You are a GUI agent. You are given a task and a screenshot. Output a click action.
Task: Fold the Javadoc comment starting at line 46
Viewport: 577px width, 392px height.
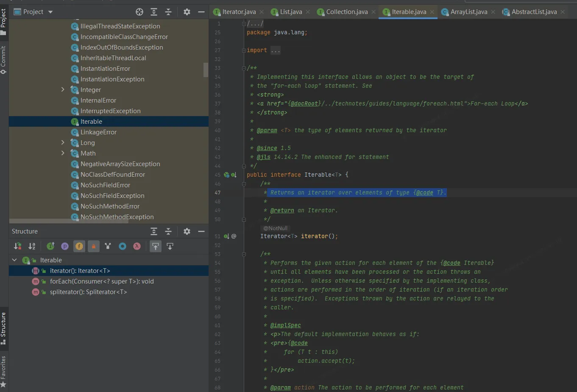pyautogui.click(x=244, y=184)
